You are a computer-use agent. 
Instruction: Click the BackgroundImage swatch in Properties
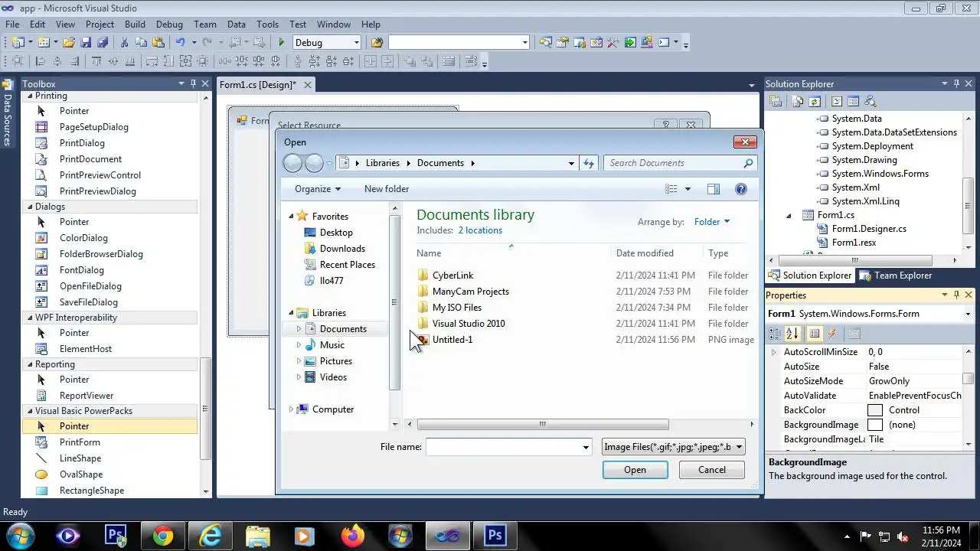pos(875,425)
